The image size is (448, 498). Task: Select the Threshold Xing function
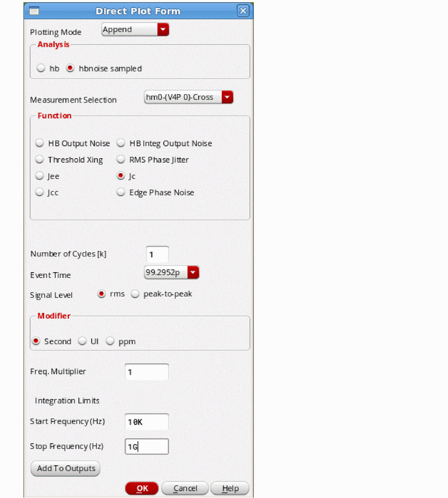(40, 160)
